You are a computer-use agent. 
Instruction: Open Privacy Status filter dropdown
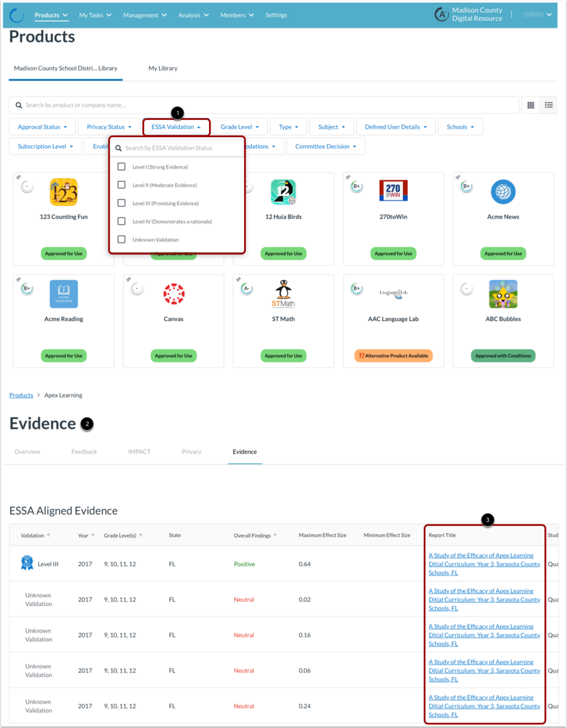click(x=109, y=127)
